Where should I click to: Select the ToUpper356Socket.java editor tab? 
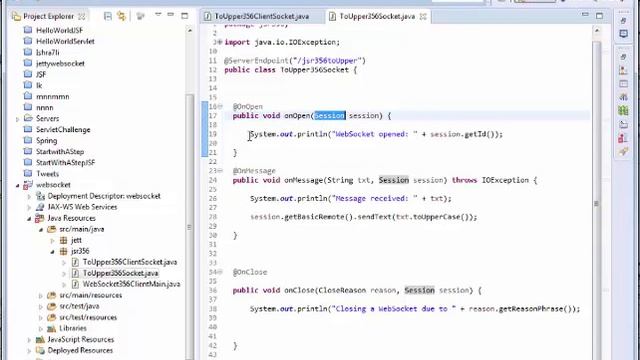377,16
